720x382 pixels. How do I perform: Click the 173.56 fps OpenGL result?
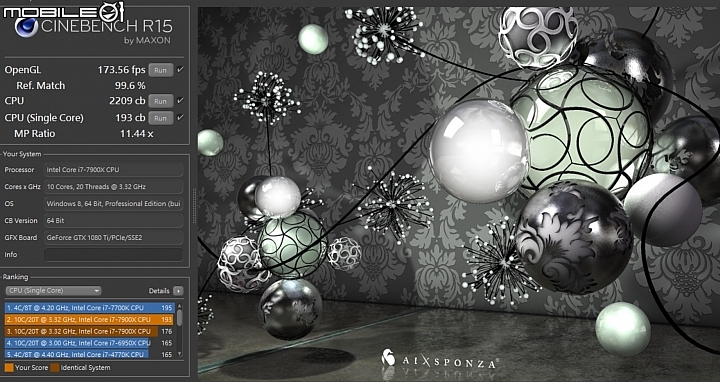coord(121,70)
